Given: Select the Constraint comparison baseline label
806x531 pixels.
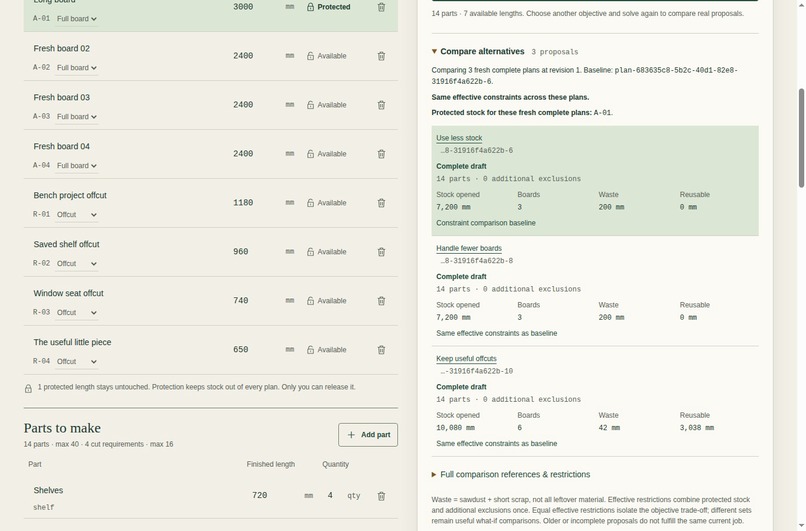Looking at the screenshot, I should pos(486,223).
